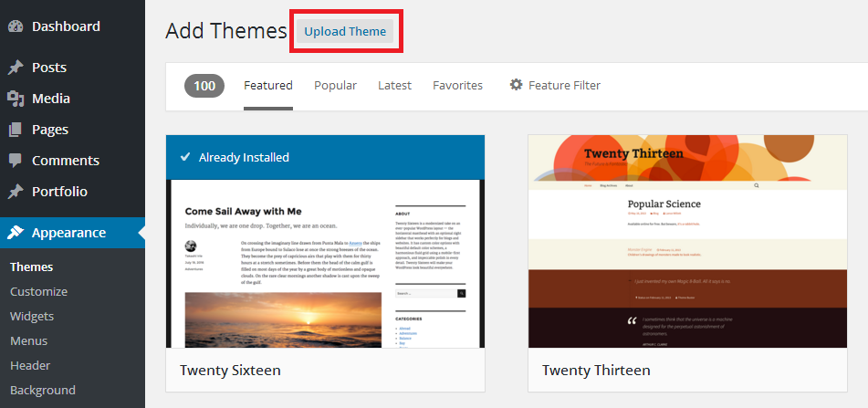Screen dimensions: 868x408
Task: Open the Twenty Sixteen theme preview thumbnail
Action: point(326,241)
